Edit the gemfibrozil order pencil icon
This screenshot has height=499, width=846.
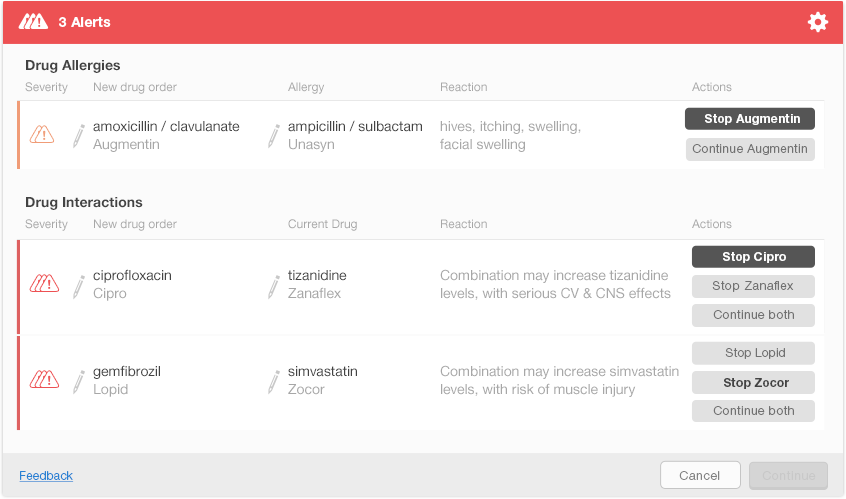click(x=79, y=381)
